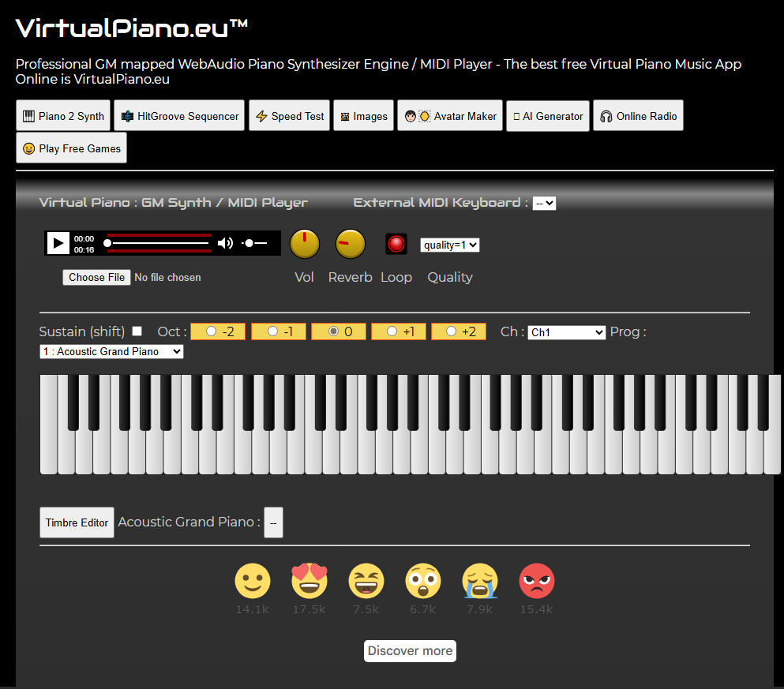This screenshot has width=784, height=689.
Task: Expand the Acoustic Grand Piano program dropdown
Action: tap(111, 351)
